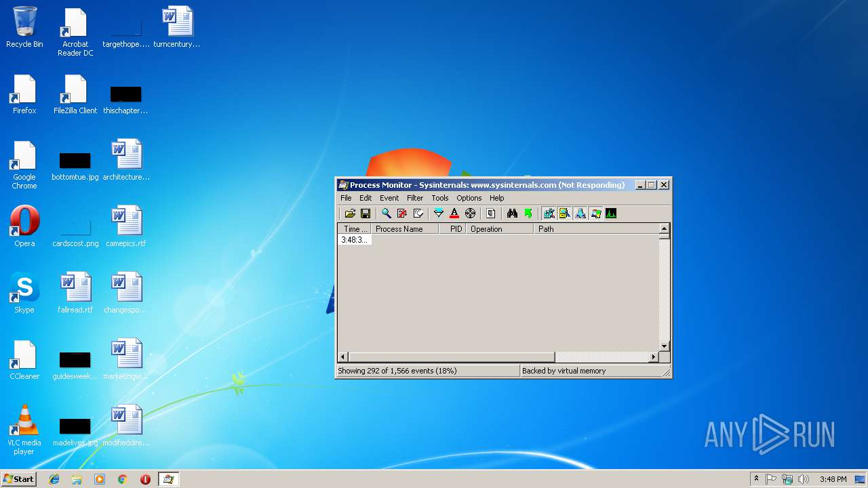Open the Event menu
The image size is (868, 488).
pyautogui.click(x=389, y=198)
